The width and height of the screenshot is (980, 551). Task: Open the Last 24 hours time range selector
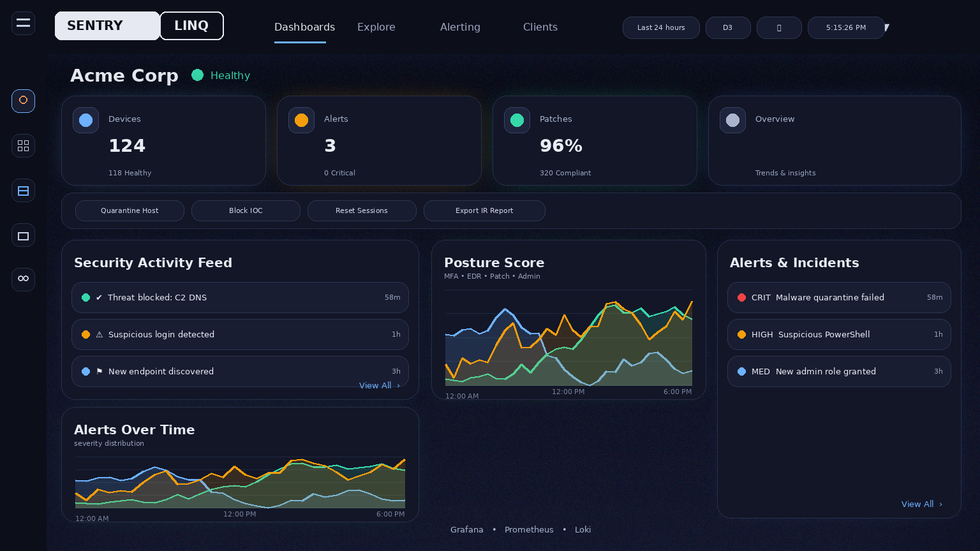pos(661,27)
